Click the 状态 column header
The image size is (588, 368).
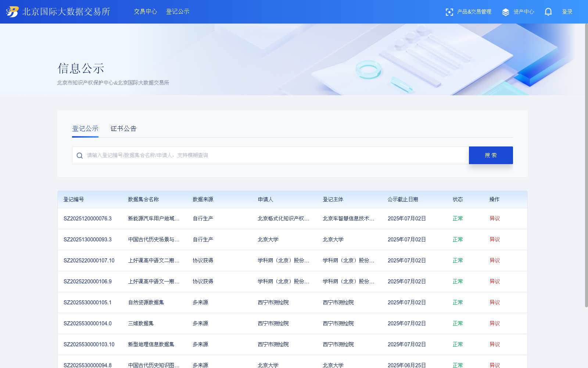(458, 199)
